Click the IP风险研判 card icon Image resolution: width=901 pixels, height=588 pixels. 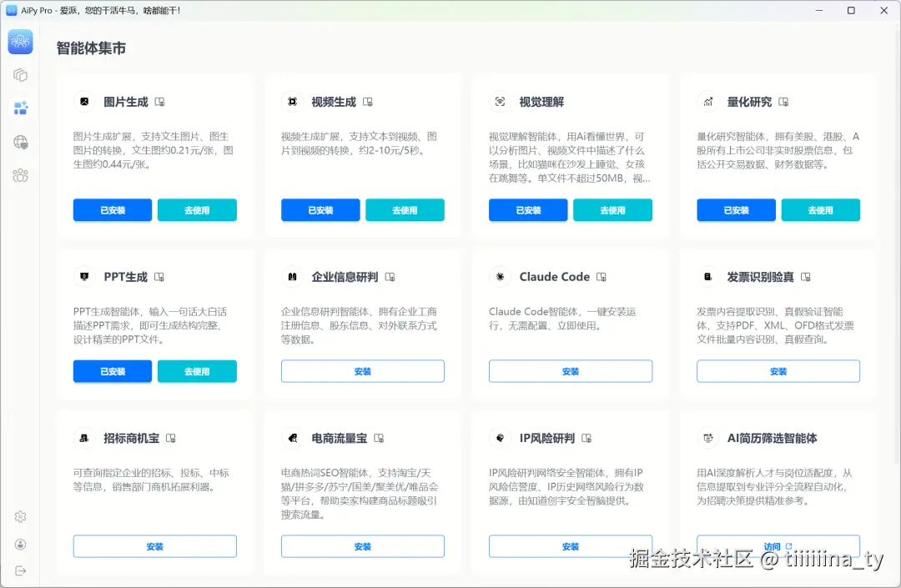point(500,438)
